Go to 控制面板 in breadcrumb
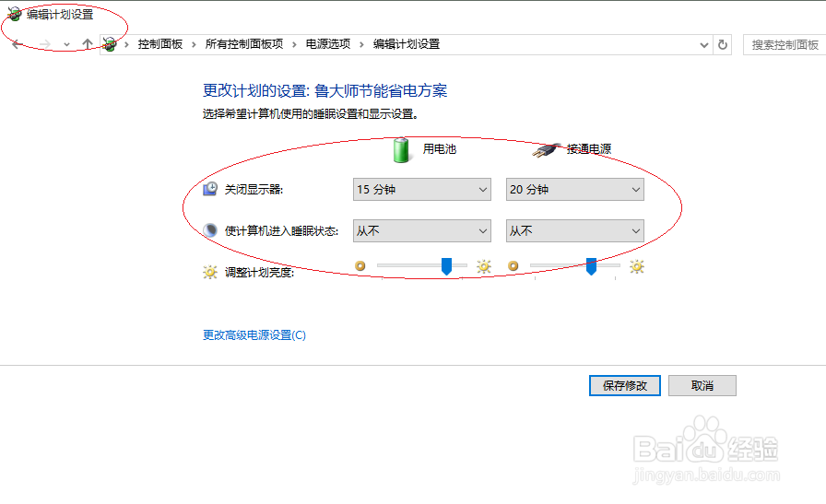Image resolution: width=826 pixels, height=504 pixels. (160, 44)
